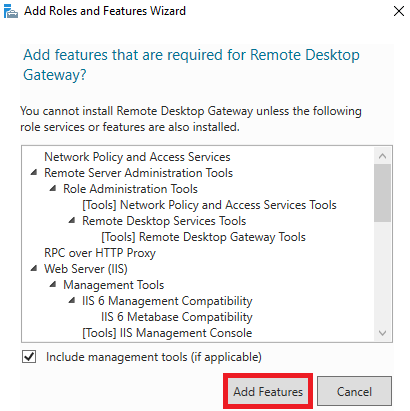Collapse IIS 6 Management Compatibility node

click(72, 301)
